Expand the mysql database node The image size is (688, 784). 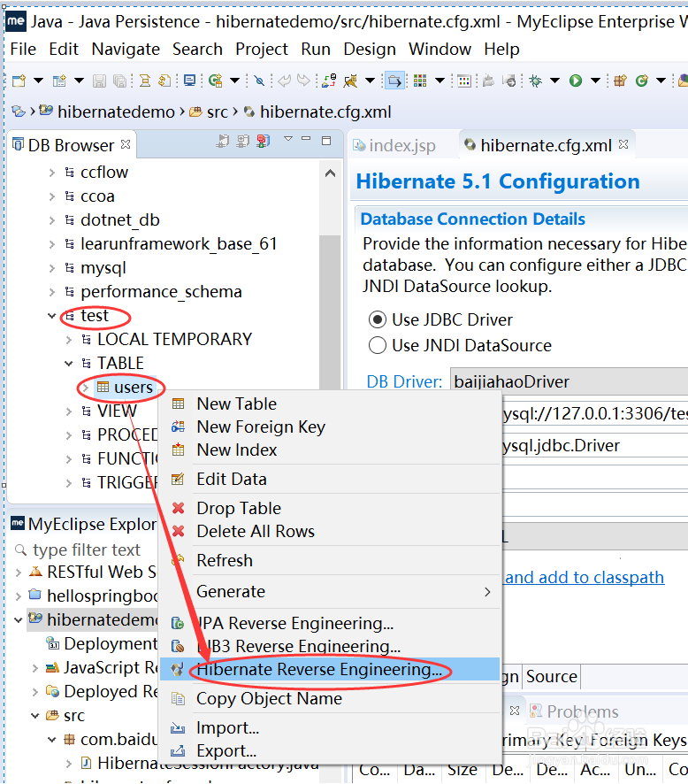click(x=52, y=268)
